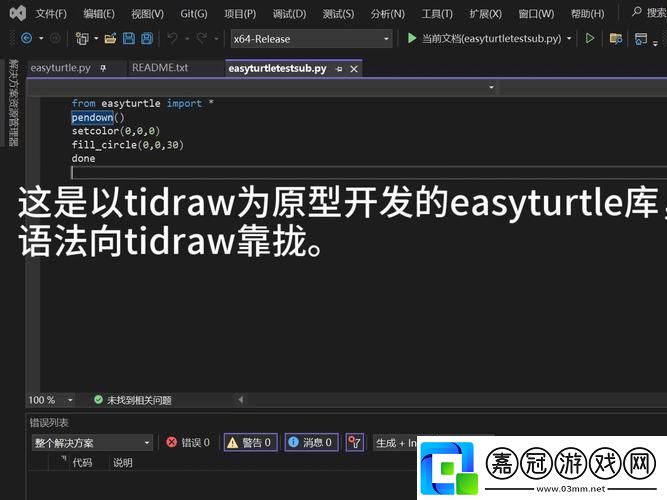Open the 窗口(W) menu
Viewport: 667px width, 500px height.
(x=536, y=14)
